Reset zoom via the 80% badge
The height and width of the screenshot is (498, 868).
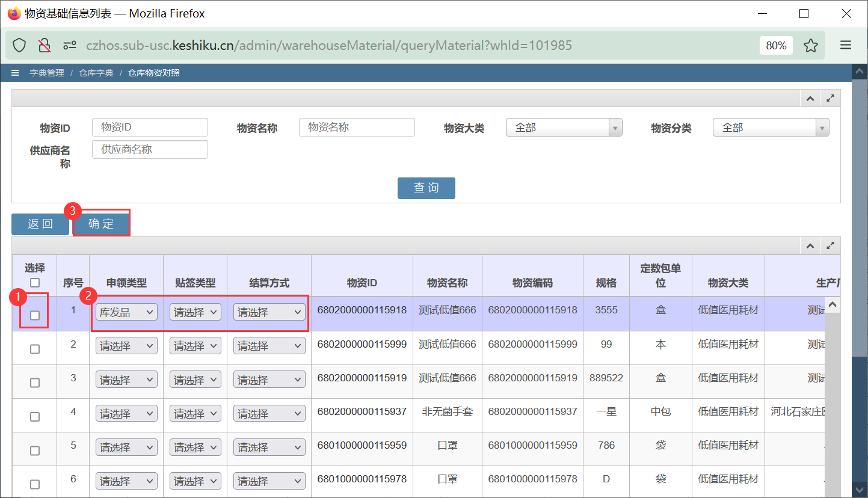[776, 45]
